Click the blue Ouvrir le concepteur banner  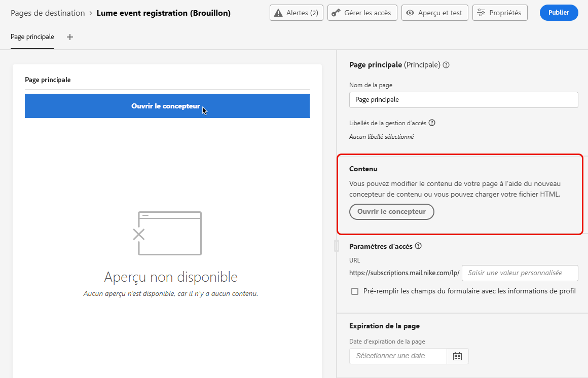[x=167, y=106]
